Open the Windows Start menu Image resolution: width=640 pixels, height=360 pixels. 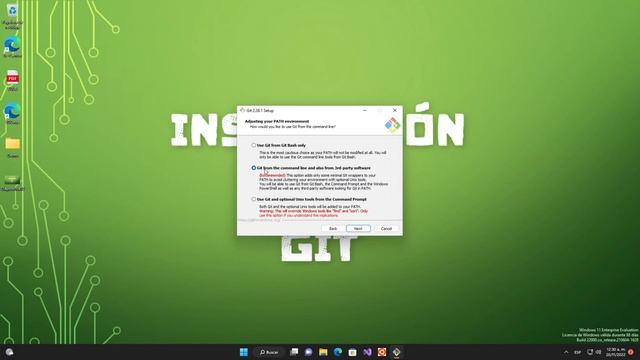[x=244, y=352]
